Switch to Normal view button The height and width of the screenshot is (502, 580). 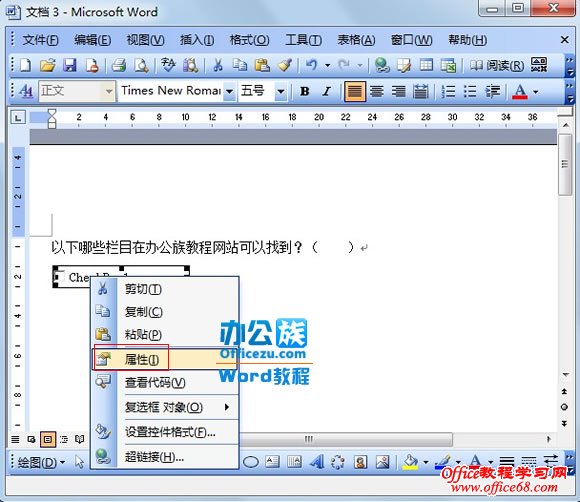point(15,439)
